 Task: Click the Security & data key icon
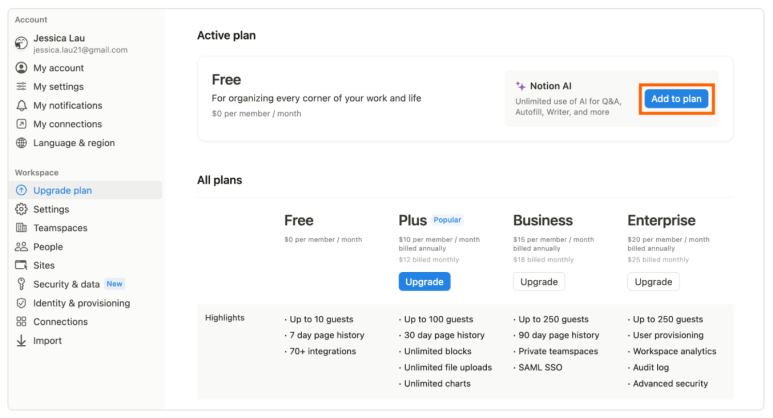[21, 284]
